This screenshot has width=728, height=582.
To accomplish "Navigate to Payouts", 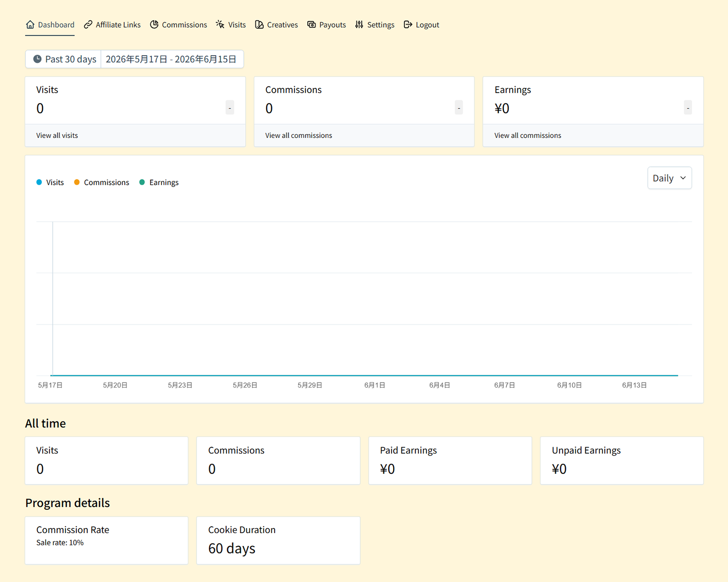I will (327, 25).
